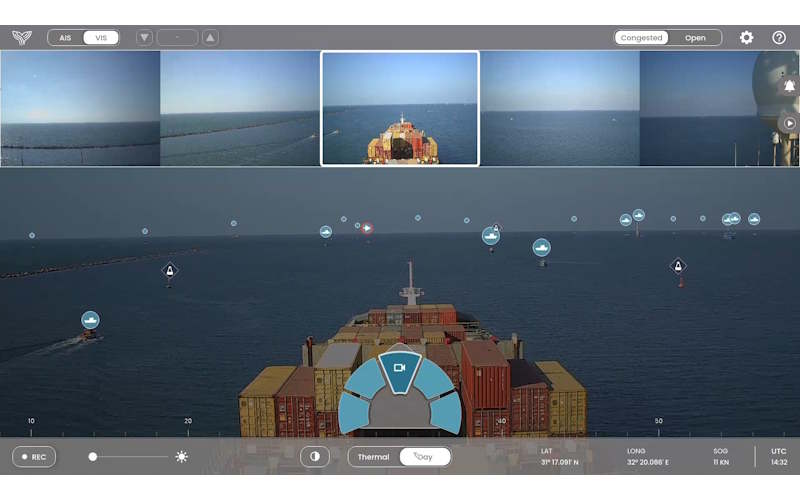Screen dimensions: 800x500
Task: Select the far-left camera thumbnail
Action: click(x=80, y=108)
